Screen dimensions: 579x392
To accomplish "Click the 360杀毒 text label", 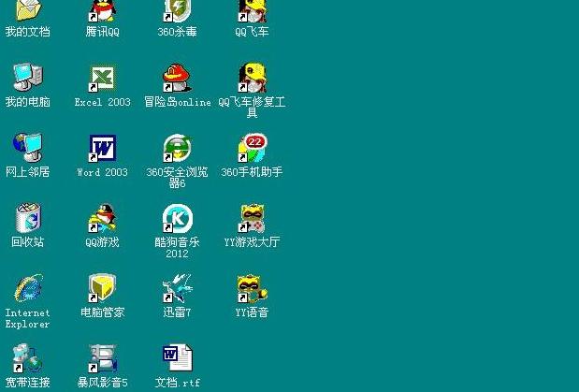I will 177,32.
